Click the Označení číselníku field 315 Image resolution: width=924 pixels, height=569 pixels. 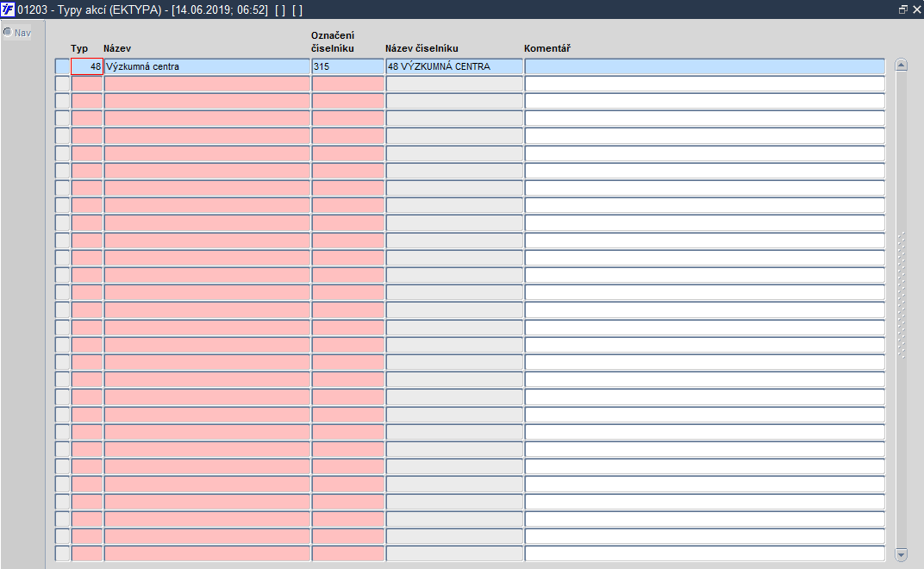point(347,66)
